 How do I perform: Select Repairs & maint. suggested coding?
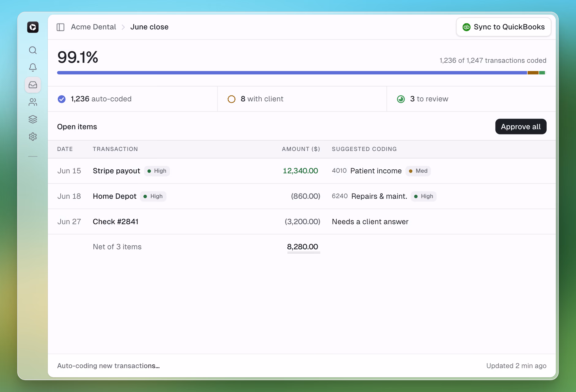(x=379, y=196)
